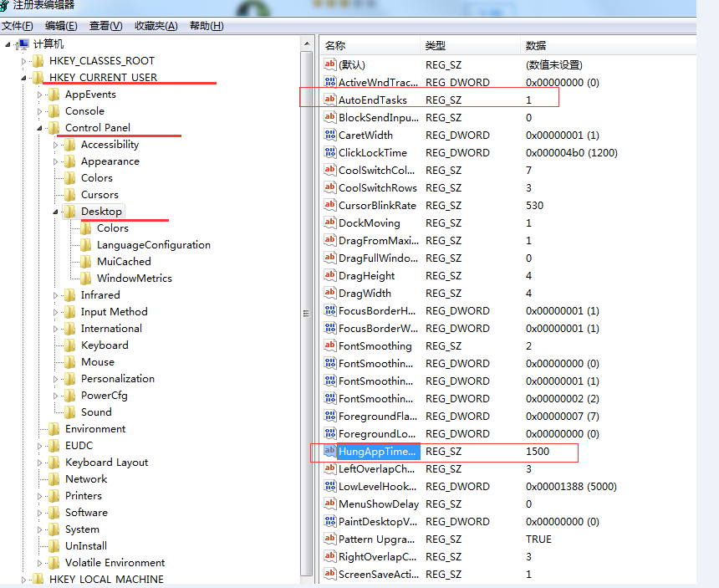The image size is (719, 588).
Task: Click the tree pane vertical scrollbar
Action: coord(307,311)
